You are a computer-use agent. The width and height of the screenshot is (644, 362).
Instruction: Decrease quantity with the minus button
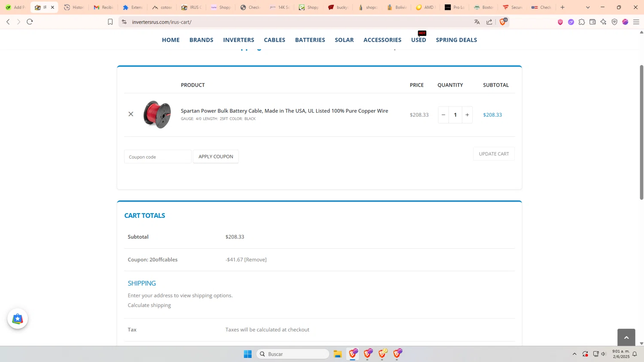click(444, 115)
